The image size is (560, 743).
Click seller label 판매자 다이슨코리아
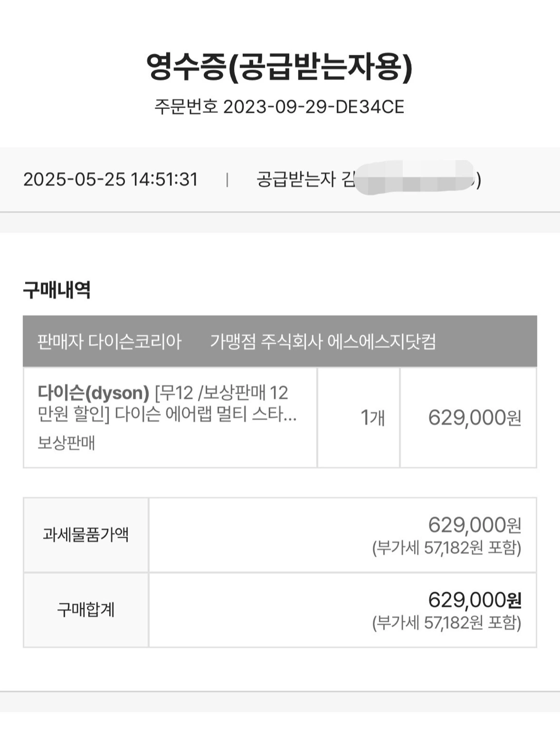click(109, 342)
